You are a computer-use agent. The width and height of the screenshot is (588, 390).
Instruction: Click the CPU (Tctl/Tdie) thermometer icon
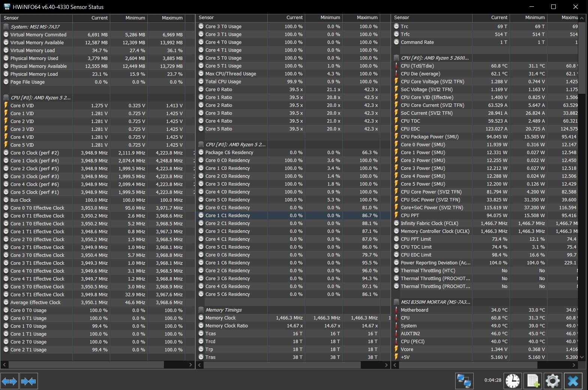(x=396, y=66)
